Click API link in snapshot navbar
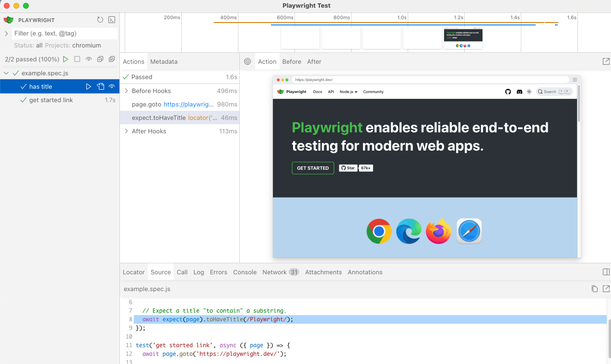 (331, 92)
